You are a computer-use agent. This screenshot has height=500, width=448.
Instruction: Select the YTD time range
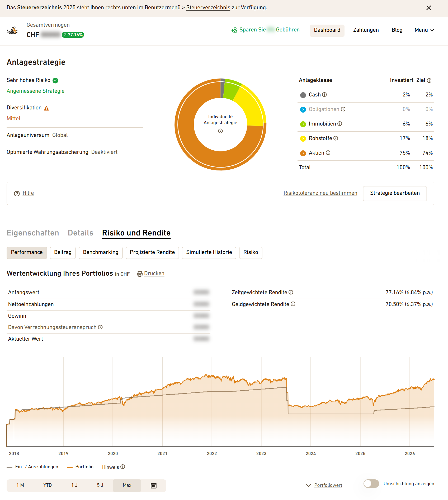click(48, 485)
